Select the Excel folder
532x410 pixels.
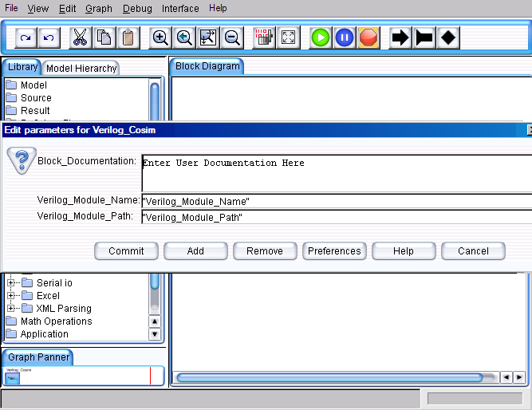click(41, 296)
